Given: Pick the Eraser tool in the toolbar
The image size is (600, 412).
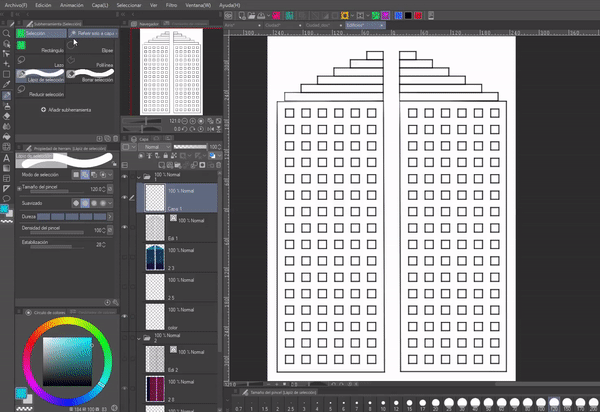Looking at the screenshot, I should click(7, 115).
